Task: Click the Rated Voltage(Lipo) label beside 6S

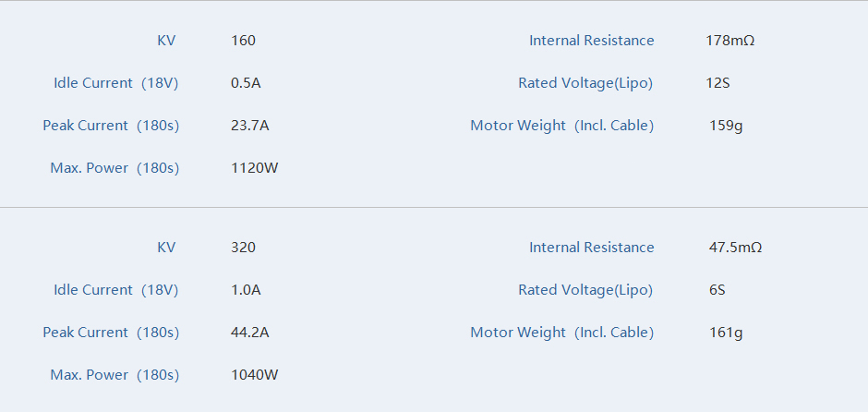Action: click(x=585, y=290)
